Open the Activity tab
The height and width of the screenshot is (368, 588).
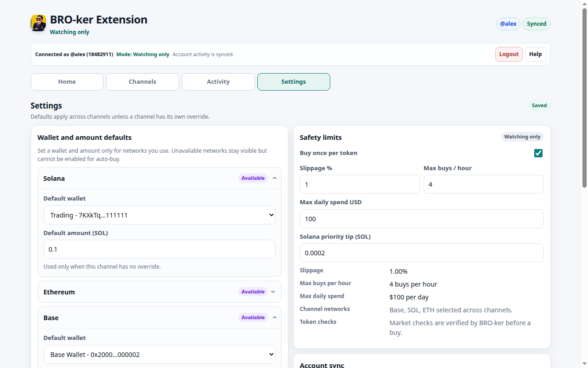[x=218, y=82]
